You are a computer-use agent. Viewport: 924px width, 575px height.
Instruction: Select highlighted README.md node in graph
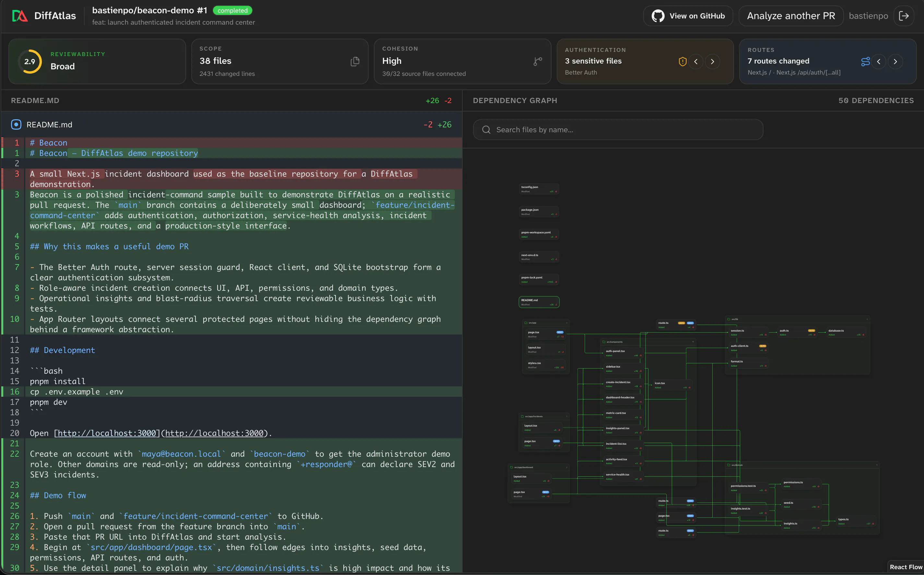tap(539, 302)
